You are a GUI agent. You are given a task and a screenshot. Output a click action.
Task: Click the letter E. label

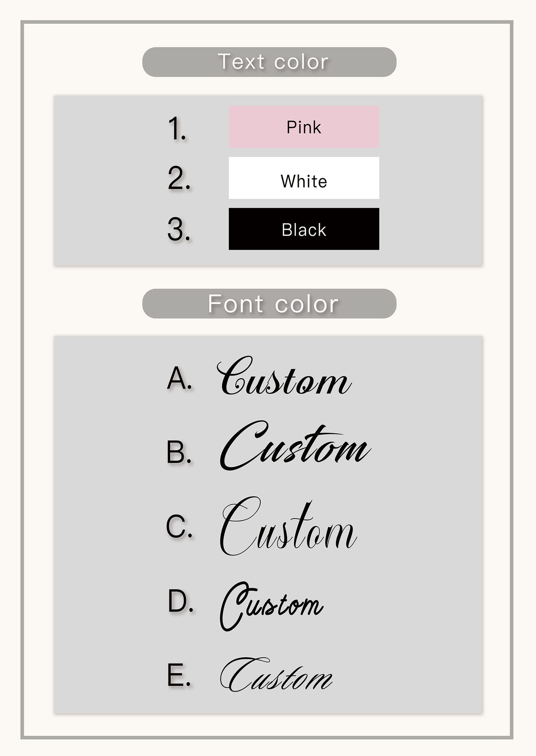pos(179,675)
